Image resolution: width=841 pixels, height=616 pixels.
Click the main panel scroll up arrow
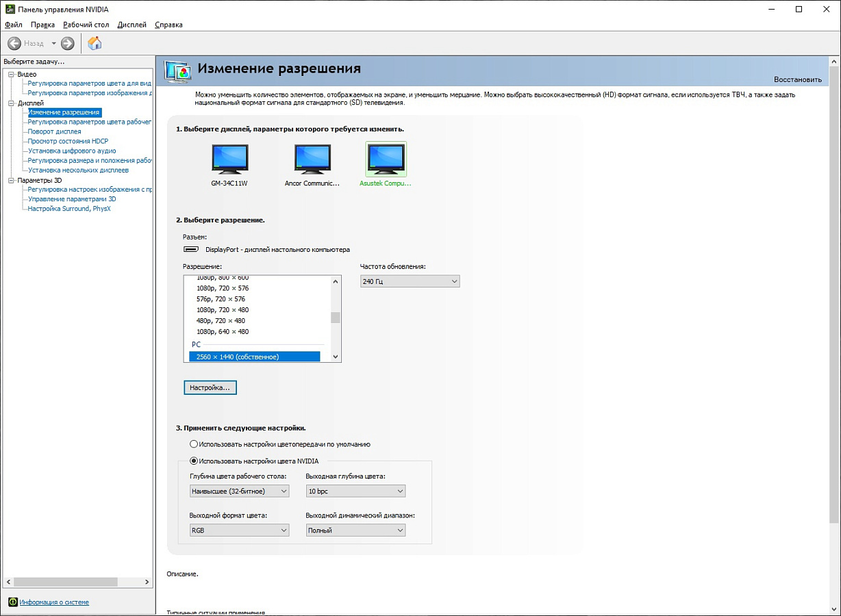coord(834,62)
